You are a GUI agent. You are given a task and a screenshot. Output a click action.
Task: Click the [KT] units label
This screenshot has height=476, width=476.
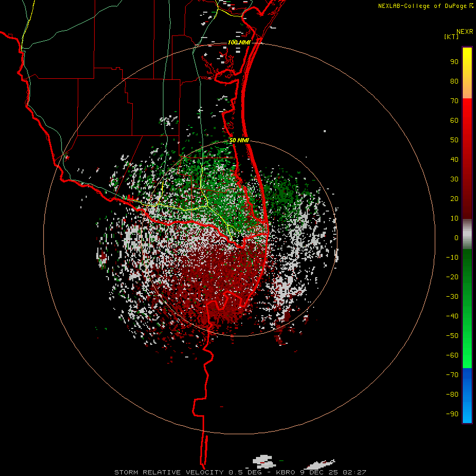[x=451, y=36]
